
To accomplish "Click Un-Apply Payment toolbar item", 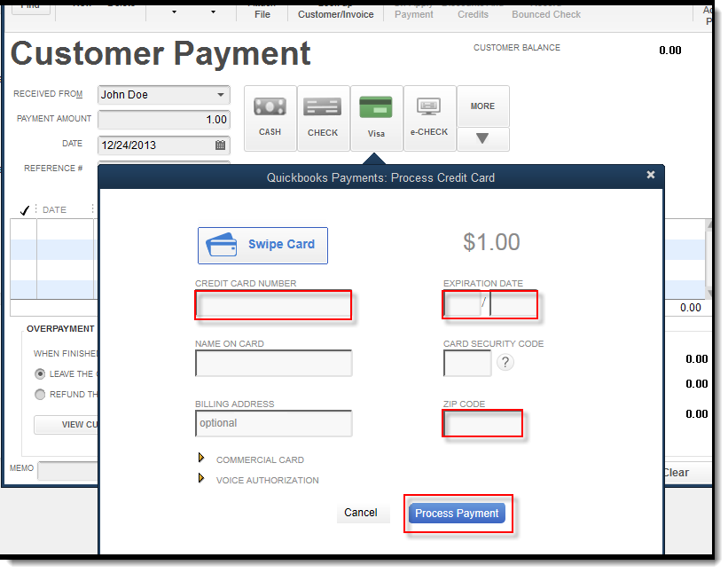I will [414, 11].
